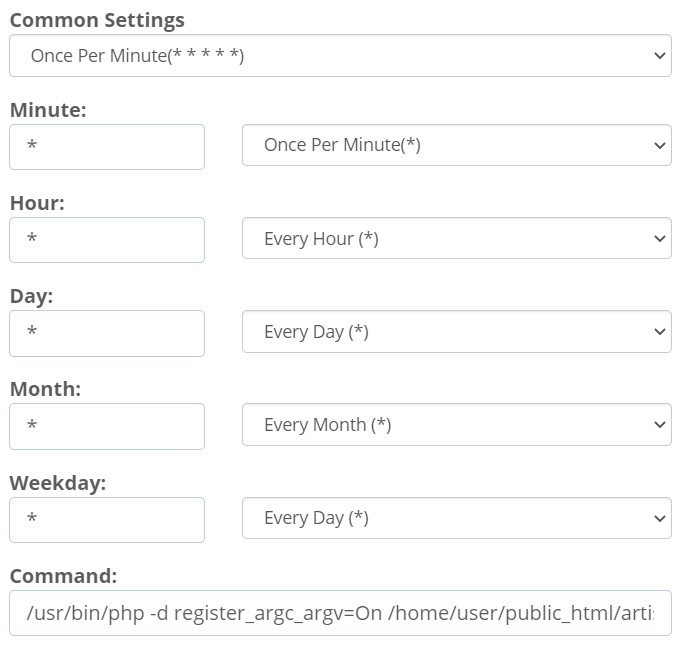
Task: Click the Weekday text input field
Action: pos(107,519)
